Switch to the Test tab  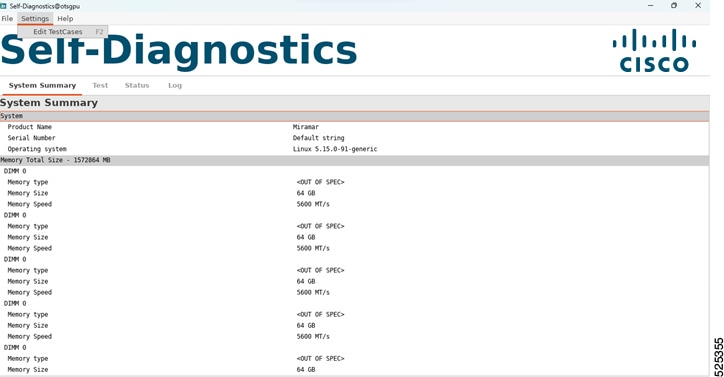(100, 85)
